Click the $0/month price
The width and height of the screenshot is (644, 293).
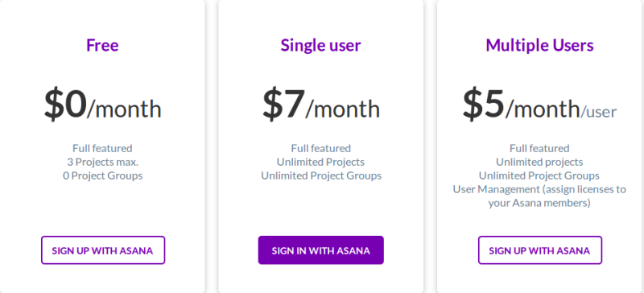point(103,105)
